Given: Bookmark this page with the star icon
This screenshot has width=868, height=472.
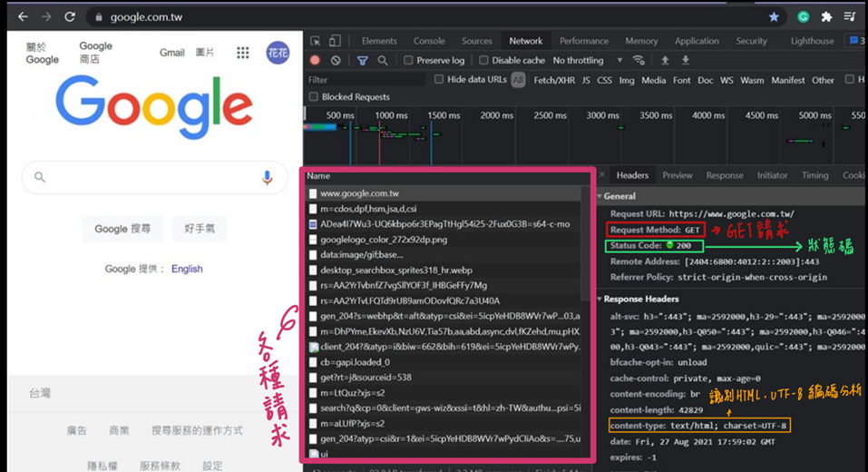Looking at the screenshot, I should 774,17.
